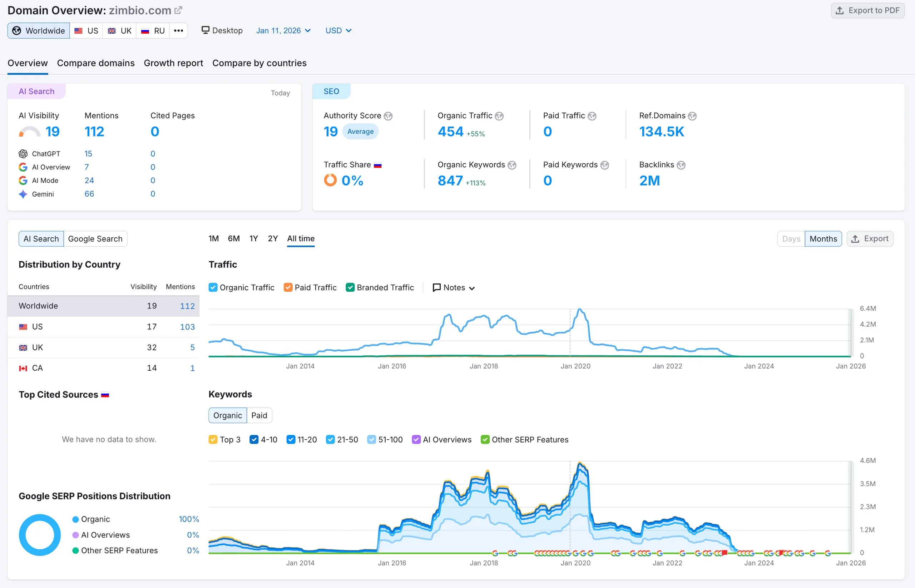This screenshot has width=915, height=588.
Task: Click the Export to PDF button
Action: tap(867, 10)
